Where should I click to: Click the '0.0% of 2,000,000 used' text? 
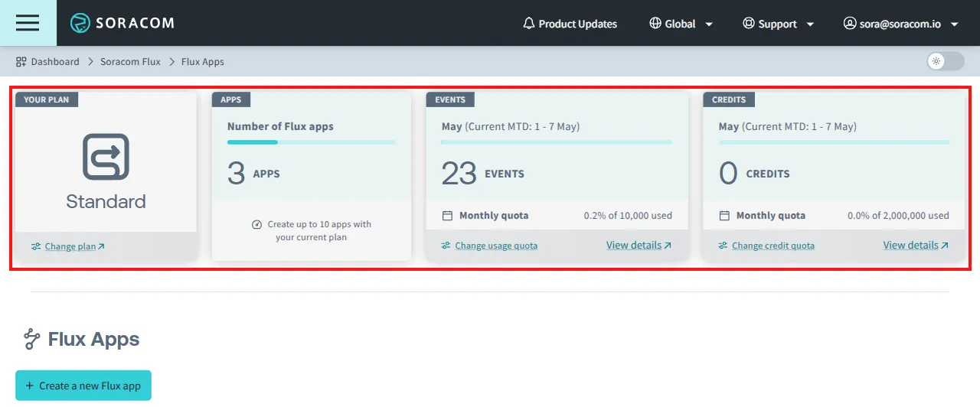click(x=898, y=216)
